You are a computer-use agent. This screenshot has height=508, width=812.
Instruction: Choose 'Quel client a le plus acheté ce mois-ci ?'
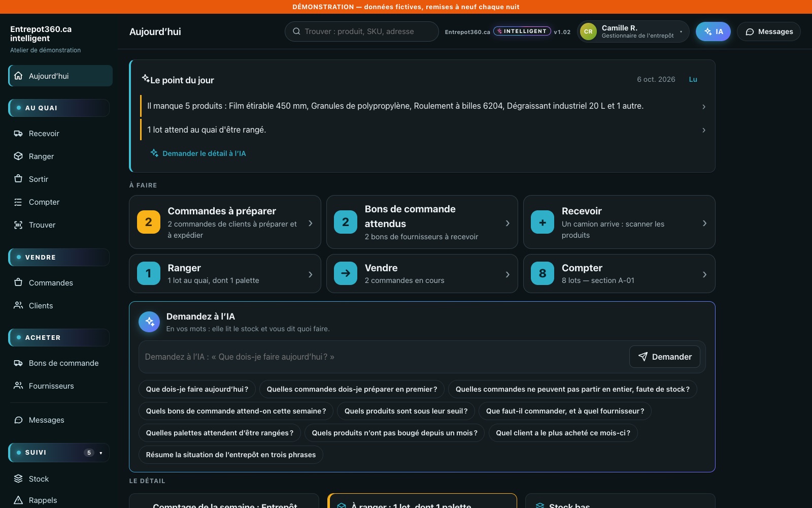click(x=563, y=433)
